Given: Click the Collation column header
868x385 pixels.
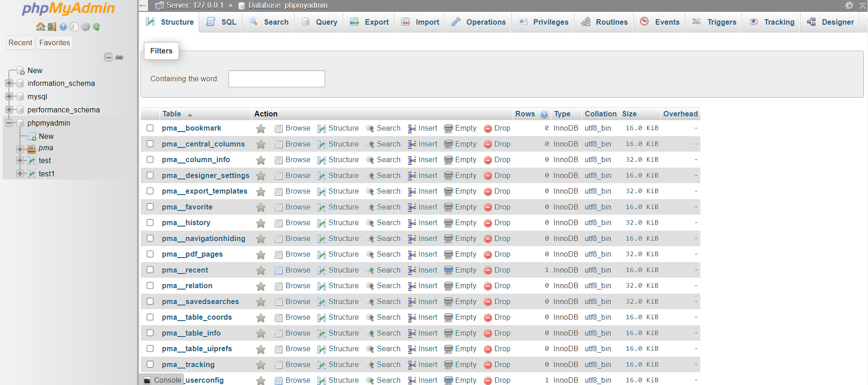Looking at the screenshot, I should coord(601,114).
